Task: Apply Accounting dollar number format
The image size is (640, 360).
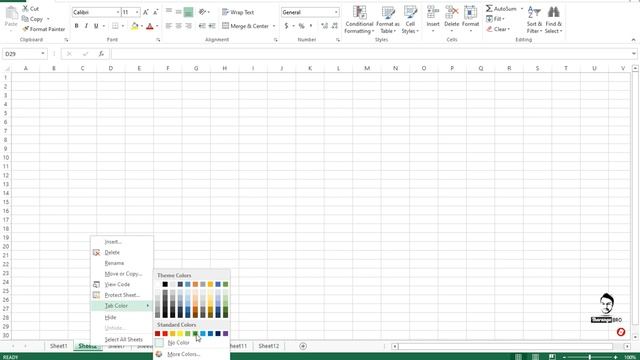Action: tap(287, 26)
